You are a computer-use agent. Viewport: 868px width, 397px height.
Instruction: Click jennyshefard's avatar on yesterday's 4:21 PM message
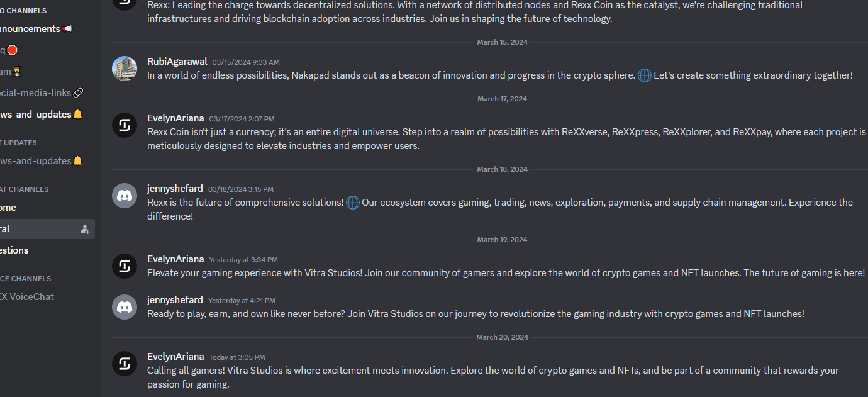coord(125,307)
